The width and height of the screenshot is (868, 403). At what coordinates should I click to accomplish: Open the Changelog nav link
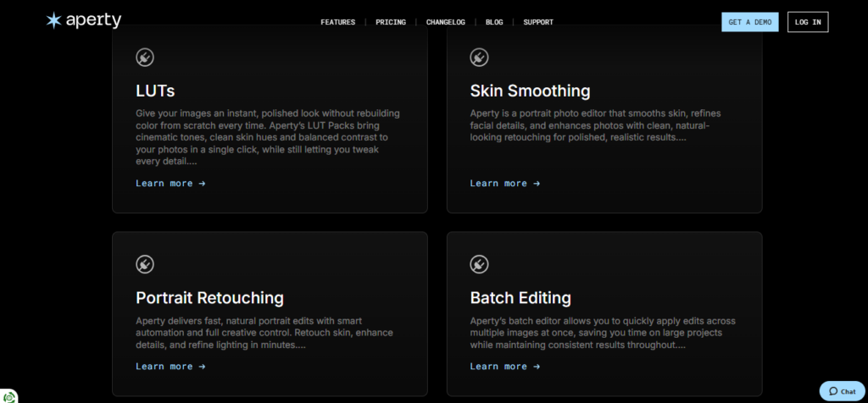click(445, 22)
